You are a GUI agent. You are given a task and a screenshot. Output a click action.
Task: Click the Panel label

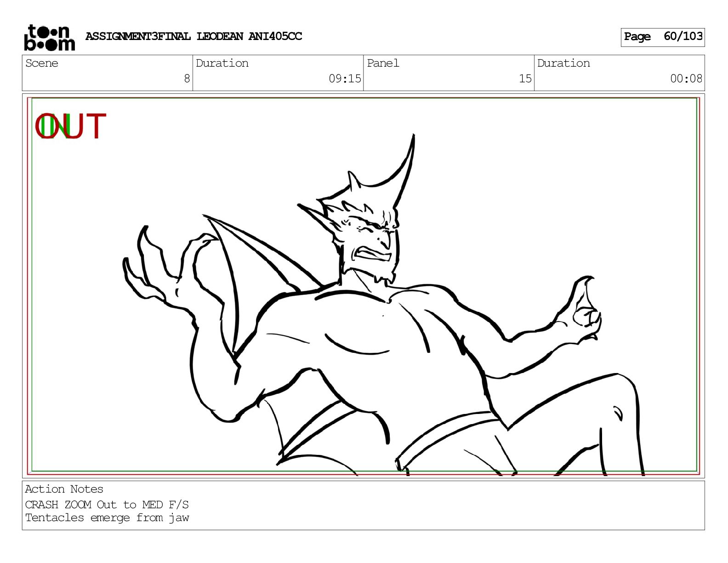click(383, 63)
